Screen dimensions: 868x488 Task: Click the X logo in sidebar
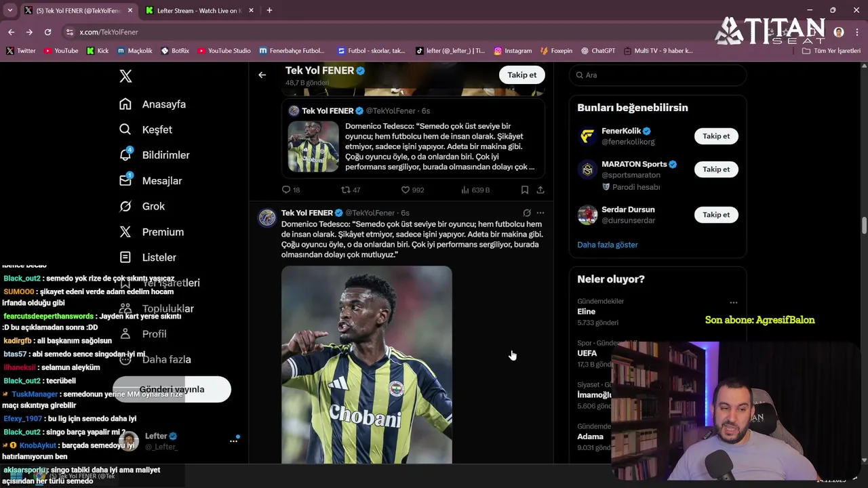click(125, 76)
